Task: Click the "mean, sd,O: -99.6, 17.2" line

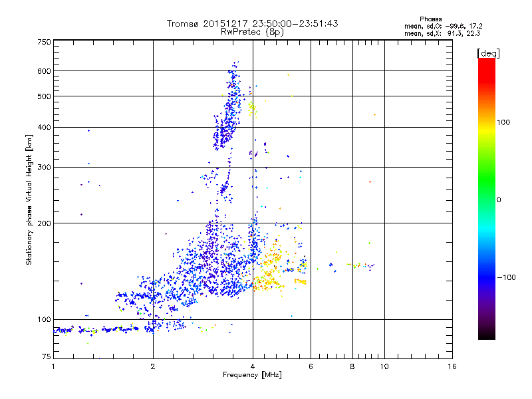Action: coord(443,26)
